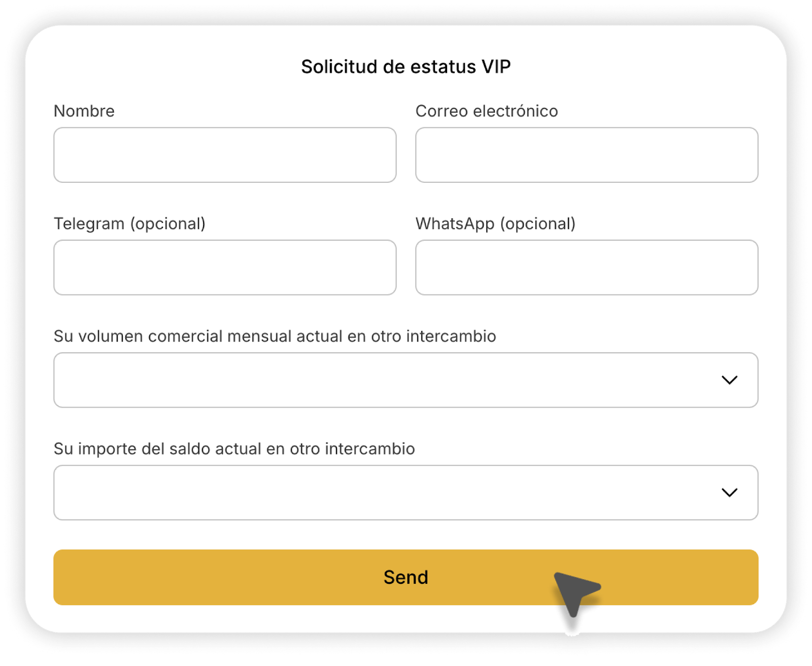Click into the WhatsApp (opcional) field

(587, 268)
